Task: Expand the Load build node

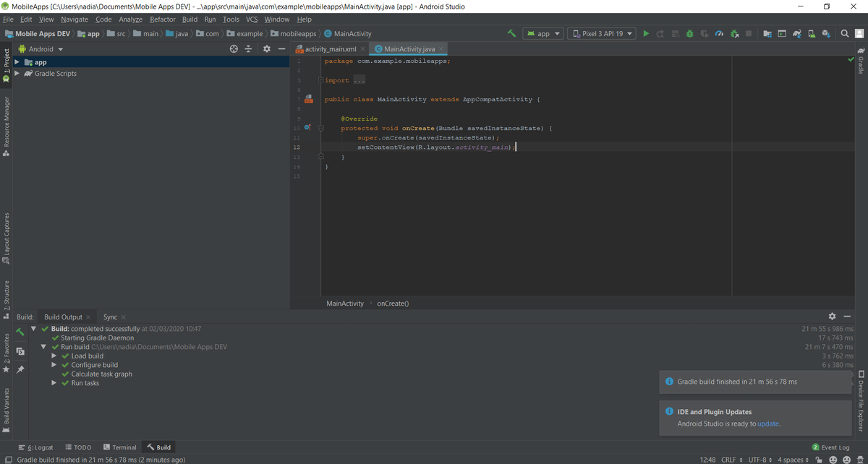Action: [x=54, y=356]
